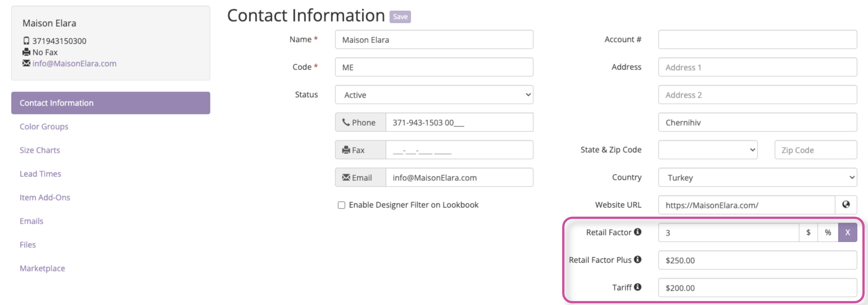Open the State selection dropdown
Screen dimensions: 868x305
pyautogui.click(x=707, y=150)
